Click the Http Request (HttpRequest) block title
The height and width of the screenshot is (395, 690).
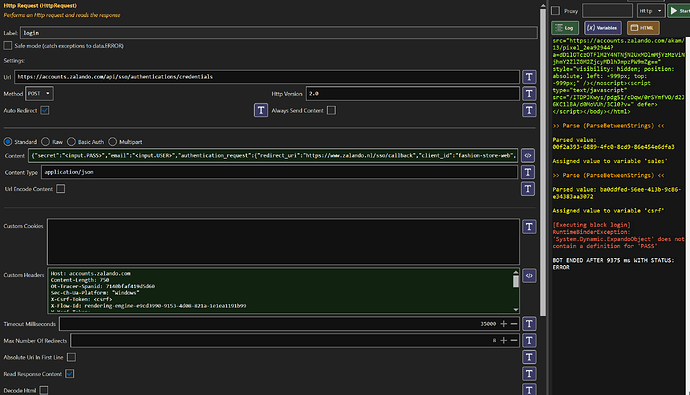tap(40, 6)
